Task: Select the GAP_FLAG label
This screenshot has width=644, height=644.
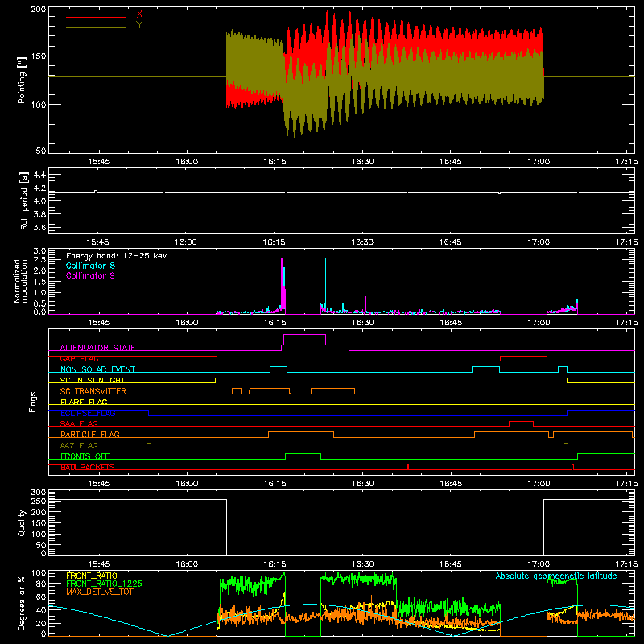Action: coord(79,358)
